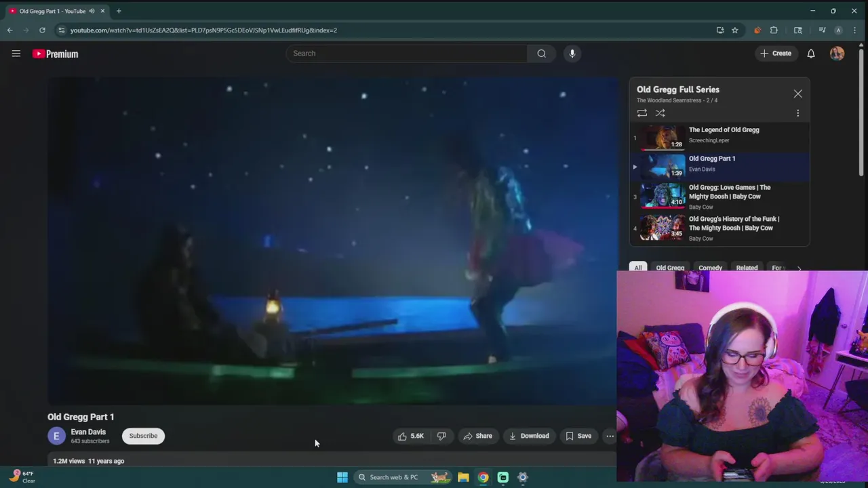Screen dimensions: 868x488
Task: Save video to a playlist
Action: (x=578, y=436)
